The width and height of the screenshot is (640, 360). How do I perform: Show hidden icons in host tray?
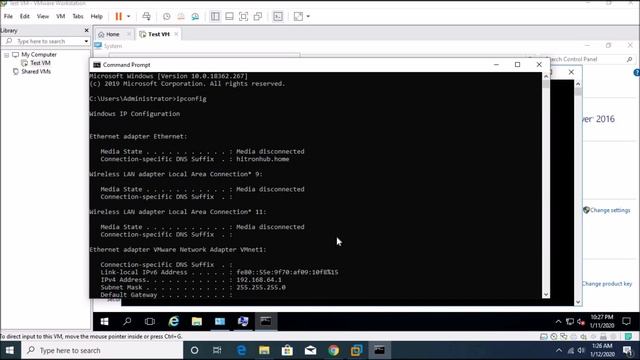tap(559, 351)
